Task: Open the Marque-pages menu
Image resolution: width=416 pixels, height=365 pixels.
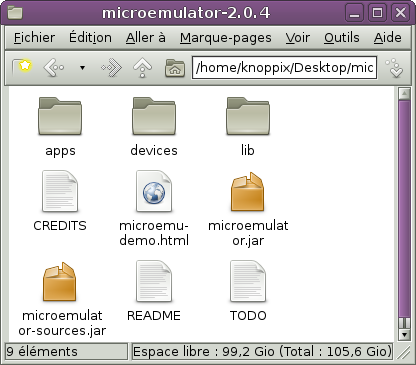Action: click(x=226, y=38)
